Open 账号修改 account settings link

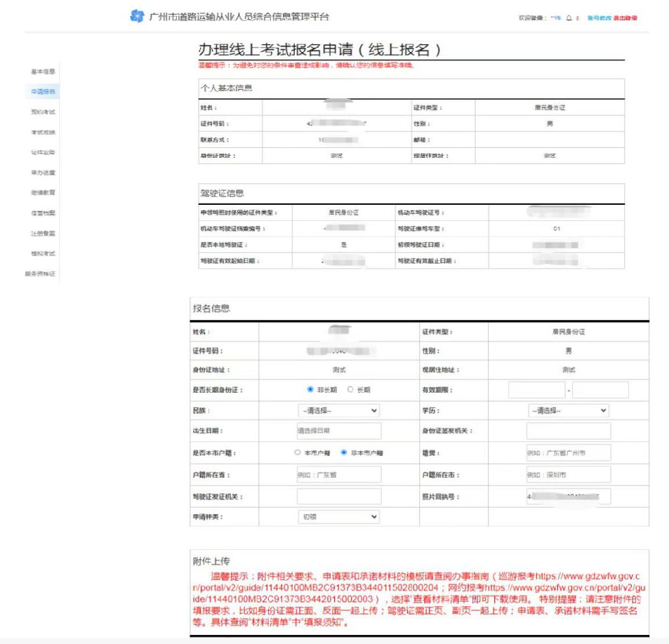[599, 18]
